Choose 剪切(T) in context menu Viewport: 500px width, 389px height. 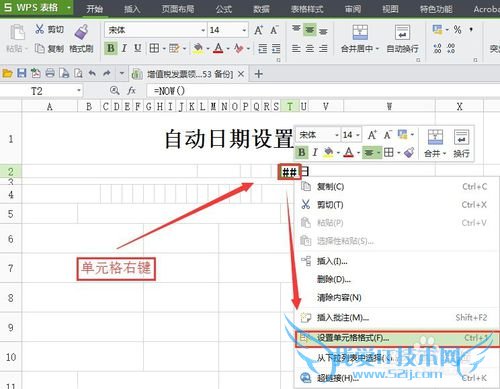(x=396, y=205)
